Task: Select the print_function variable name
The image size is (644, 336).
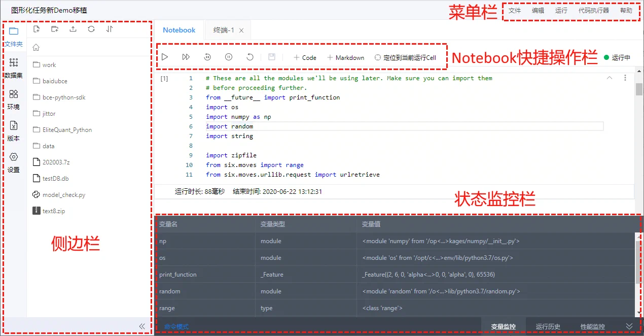Action: click(177, 275)
